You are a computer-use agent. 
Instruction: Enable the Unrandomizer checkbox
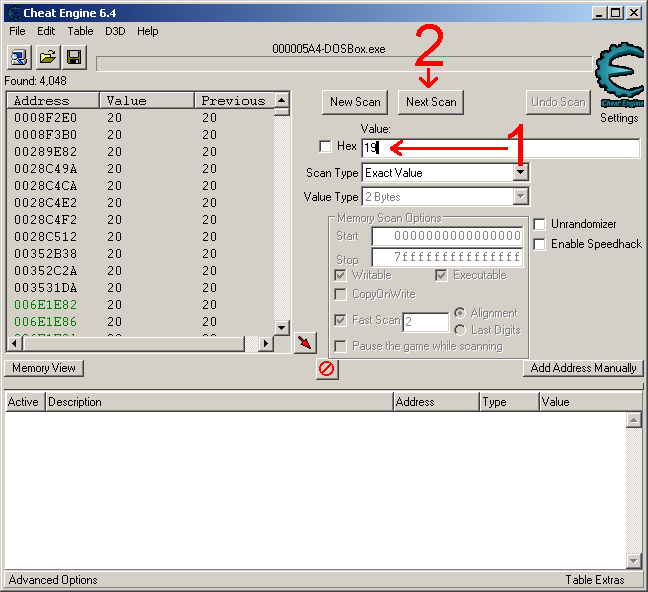pyautogui.click(x=539, y=224)
